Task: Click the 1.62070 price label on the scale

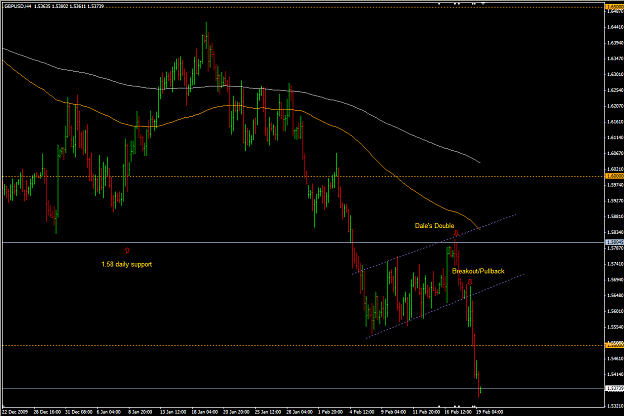Action: [615, 106]
